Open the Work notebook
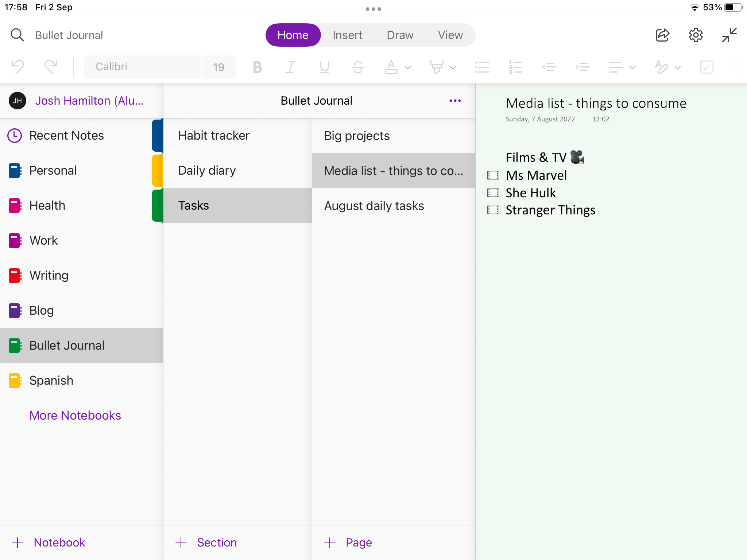Screen dimensions: 747x560 click(81, 241)
